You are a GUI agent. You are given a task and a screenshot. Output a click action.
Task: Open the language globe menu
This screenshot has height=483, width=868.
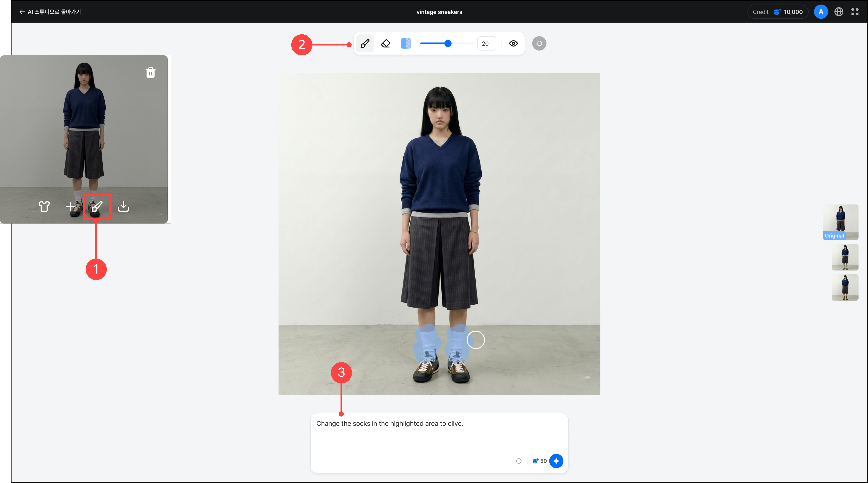(839, 12)
